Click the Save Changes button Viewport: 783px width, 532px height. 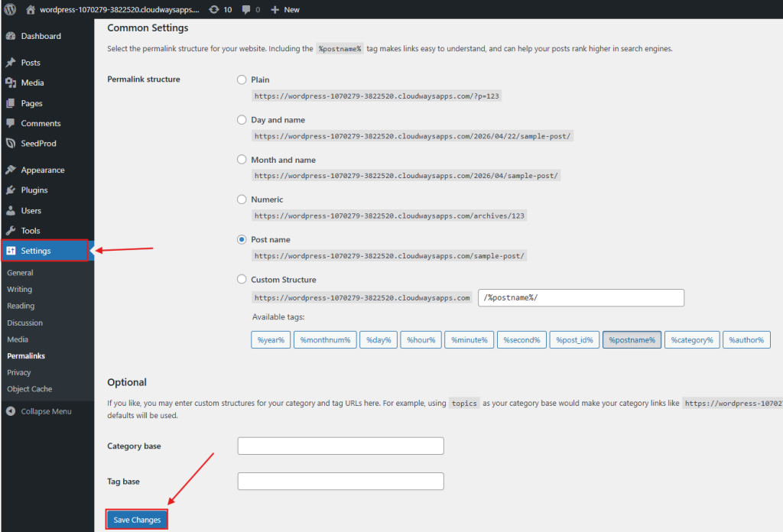click(137, 520)
